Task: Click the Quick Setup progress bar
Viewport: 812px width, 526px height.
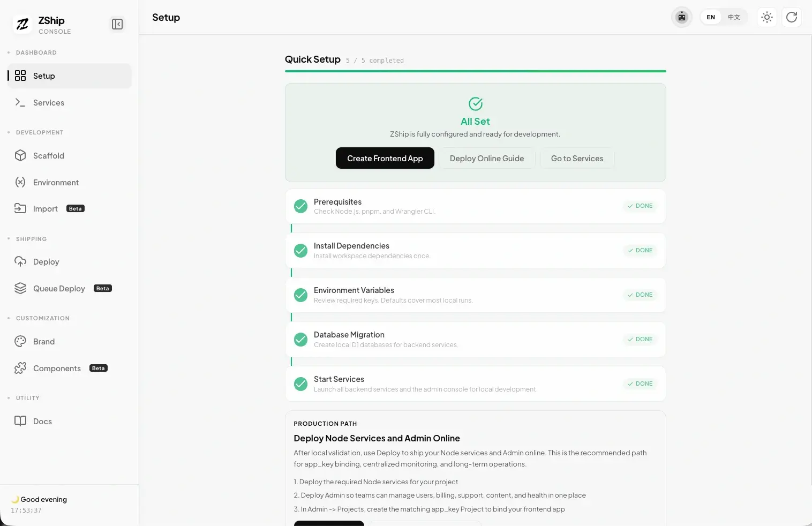Action: click(476, 71)
